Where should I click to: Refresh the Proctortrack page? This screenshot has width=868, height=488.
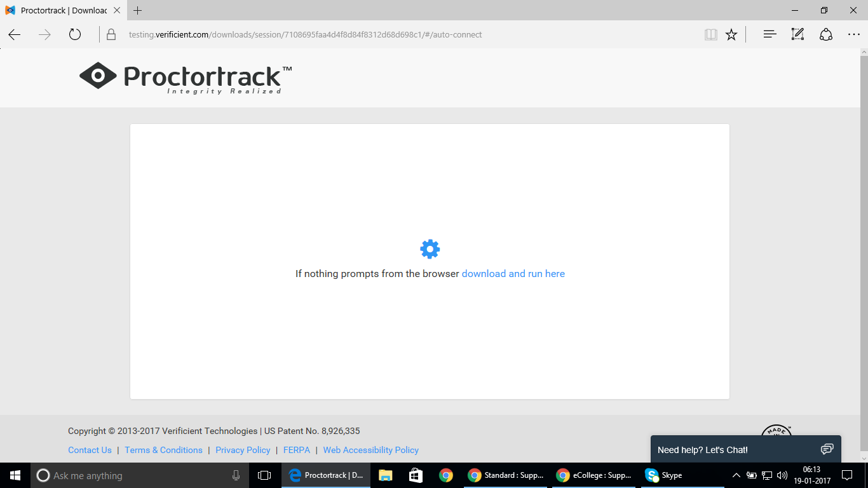pos(75,34)
